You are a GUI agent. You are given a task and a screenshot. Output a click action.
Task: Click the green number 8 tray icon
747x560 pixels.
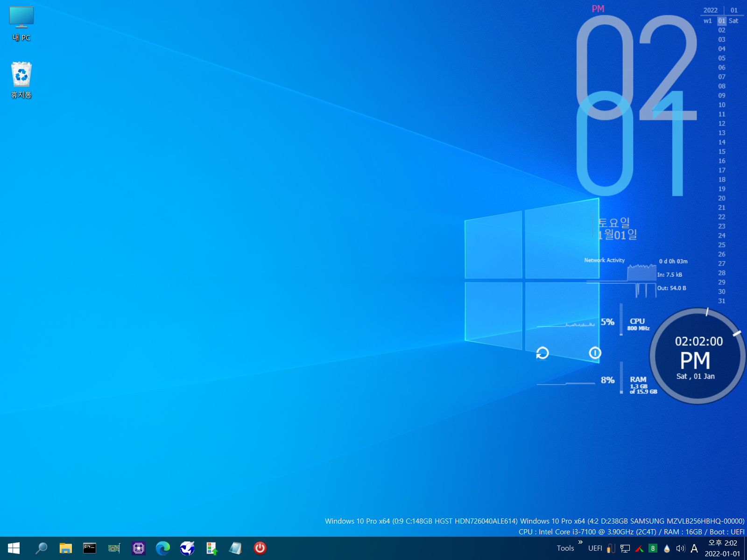click(653, 548)
